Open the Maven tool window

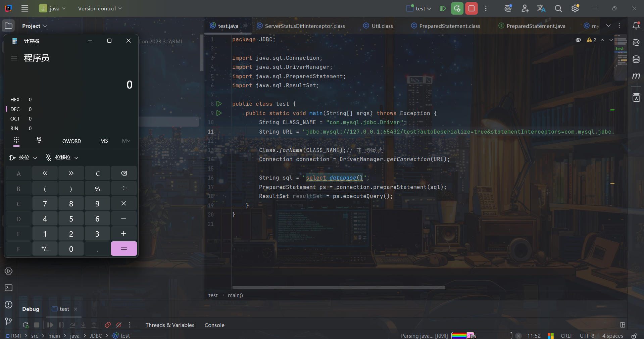(636, 76)
